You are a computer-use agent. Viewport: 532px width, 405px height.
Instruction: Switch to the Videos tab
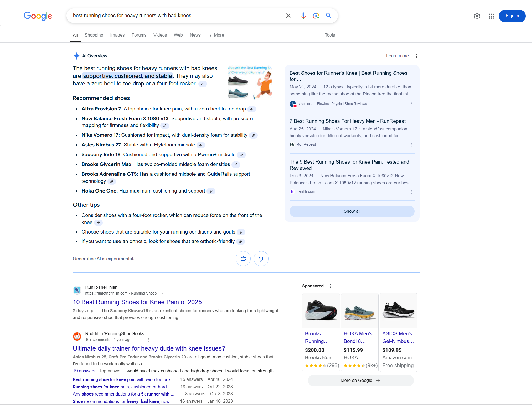160,35
